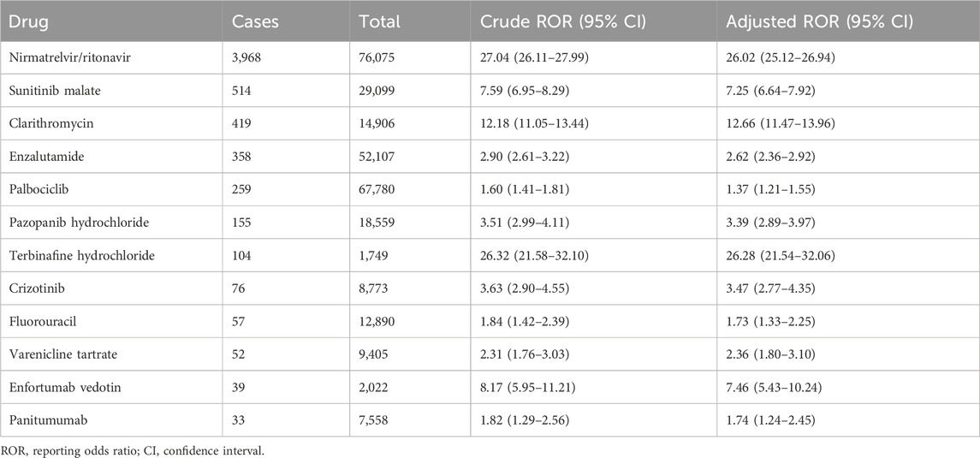Click the Total column header
This screenshot has height=458, width=980.
click(379, 22)
